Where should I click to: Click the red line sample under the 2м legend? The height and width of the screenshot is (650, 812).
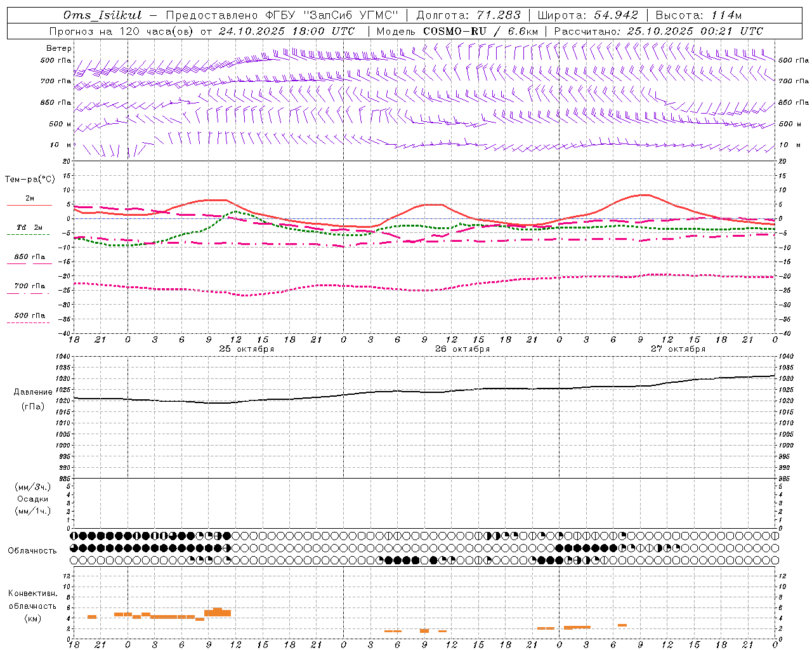29,205
